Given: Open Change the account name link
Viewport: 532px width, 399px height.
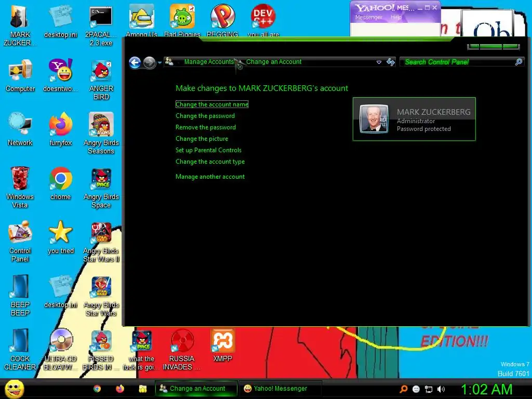Looking at the screenshot, I should coord(212,104).
